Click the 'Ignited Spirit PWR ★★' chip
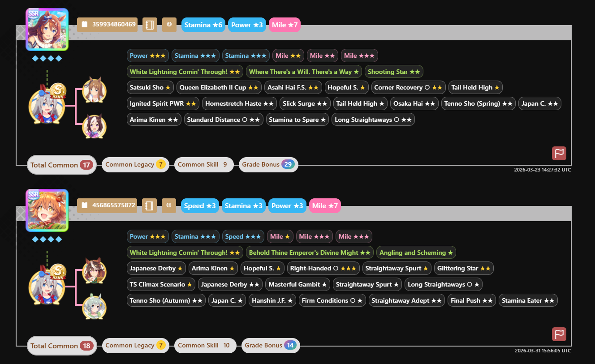The width and height of the screenshot is (595, 364). coord(163,104)
